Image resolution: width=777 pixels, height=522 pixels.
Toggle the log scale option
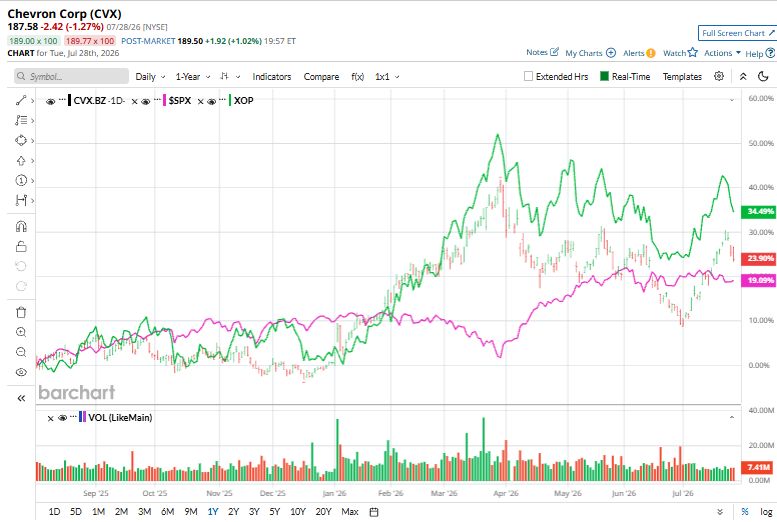766,512
